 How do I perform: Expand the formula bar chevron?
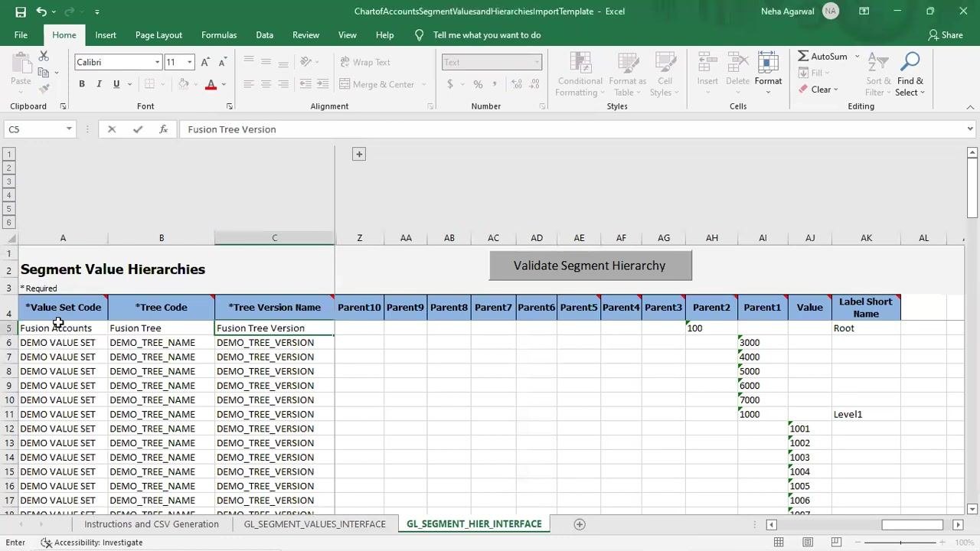click(x=971, y=129)
